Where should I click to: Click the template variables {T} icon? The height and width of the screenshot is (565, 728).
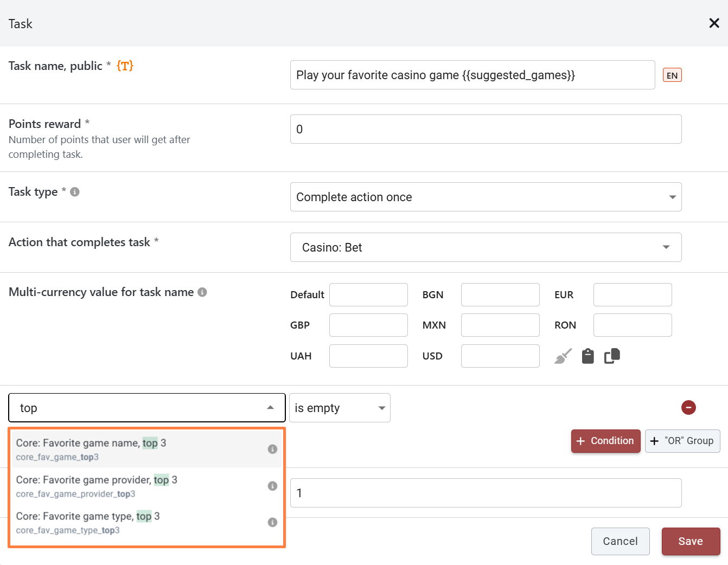pos(125,66)
